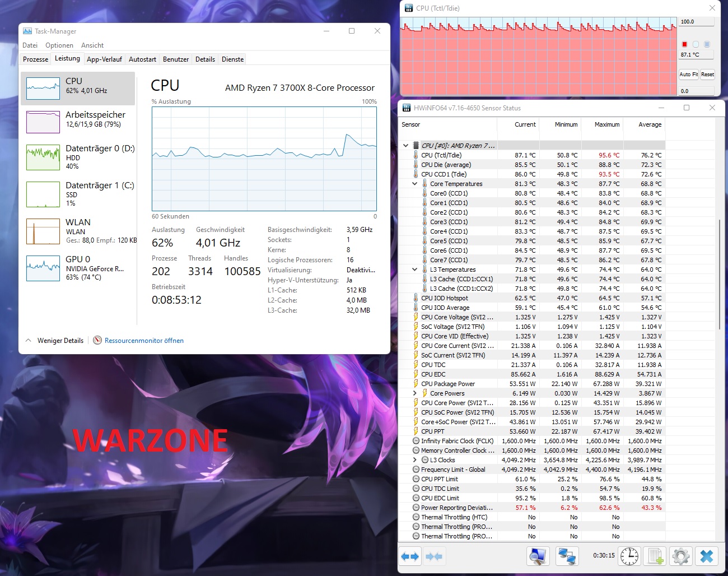Select Arbeitsspeicher memory graph in sidebar
728x576 pixels.
(x=43, y=122)
